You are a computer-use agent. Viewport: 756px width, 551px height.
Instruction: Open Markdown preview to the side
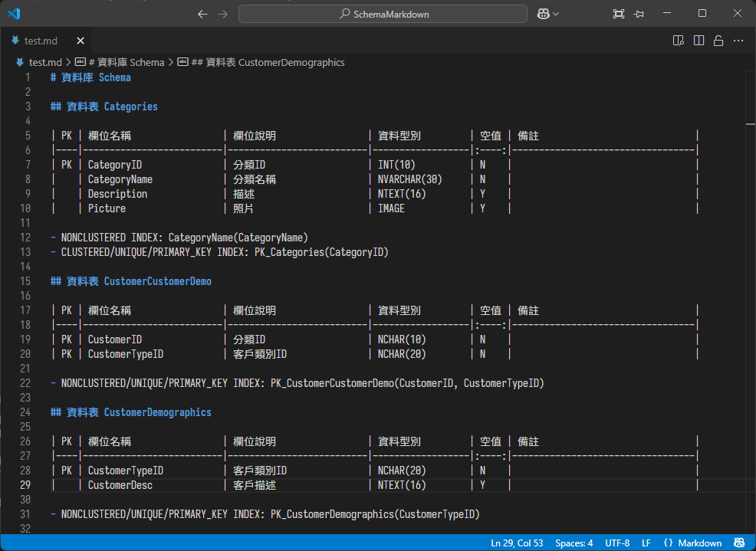[x=678, y=41]
